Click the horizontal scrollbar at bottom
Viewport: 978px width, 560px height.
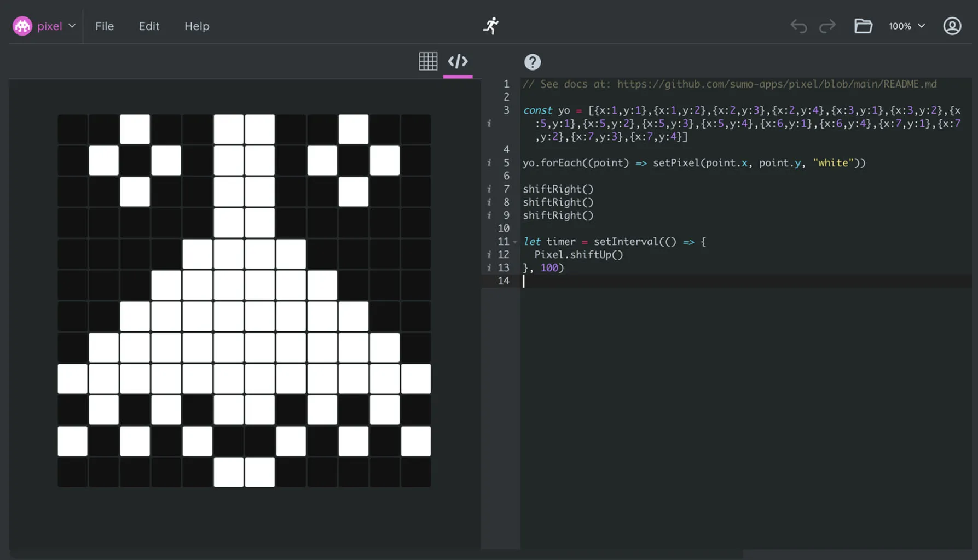click(376, 555)
